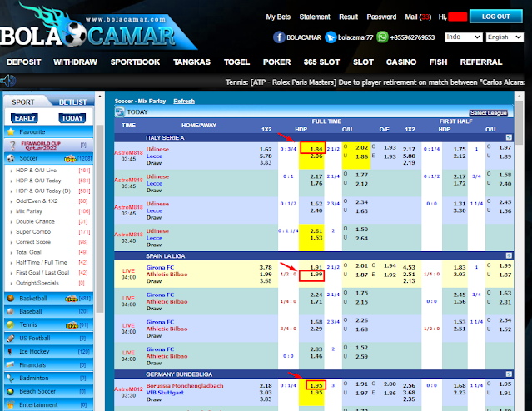
Task: Open the FISH menu
Action: point(438,62)
